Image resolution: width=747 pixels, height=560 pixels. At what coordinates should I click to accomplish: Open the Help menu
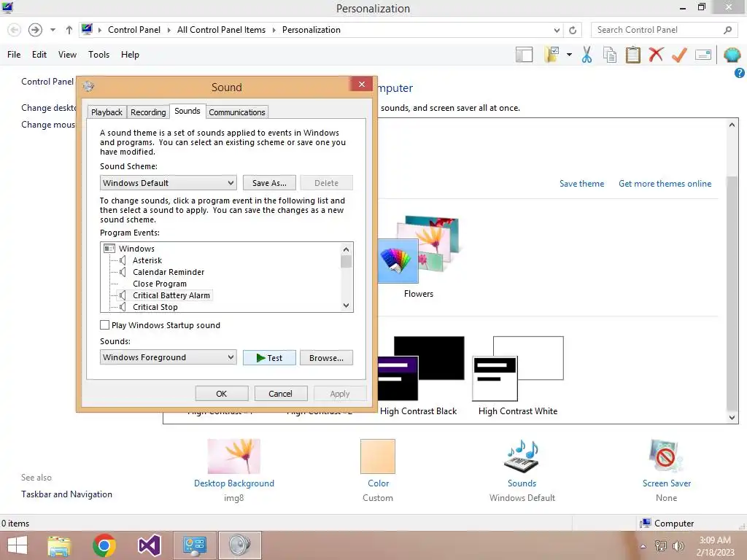[130, 55]
